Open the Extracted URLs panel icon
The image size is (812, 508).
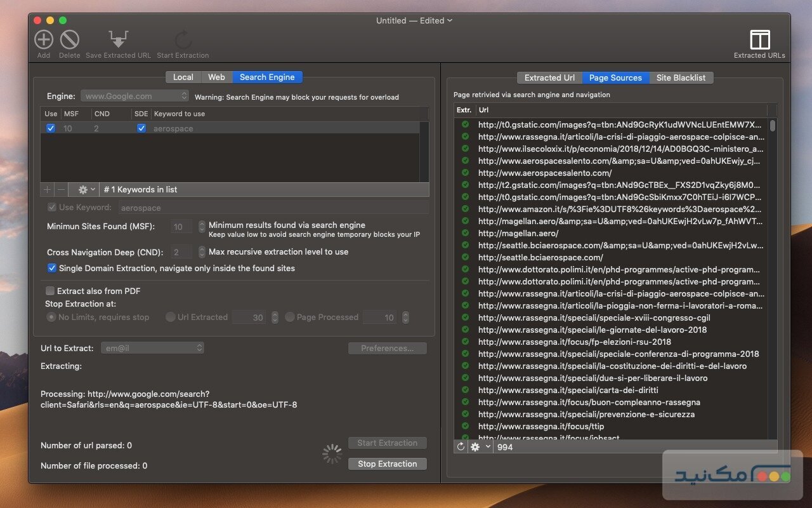coord(759,39)
